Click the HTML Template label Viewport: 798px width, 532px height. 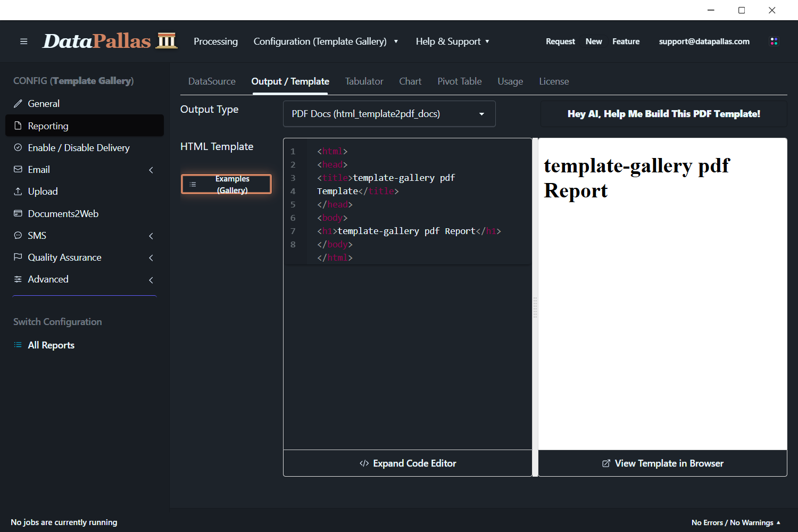(x=217, y=146)
